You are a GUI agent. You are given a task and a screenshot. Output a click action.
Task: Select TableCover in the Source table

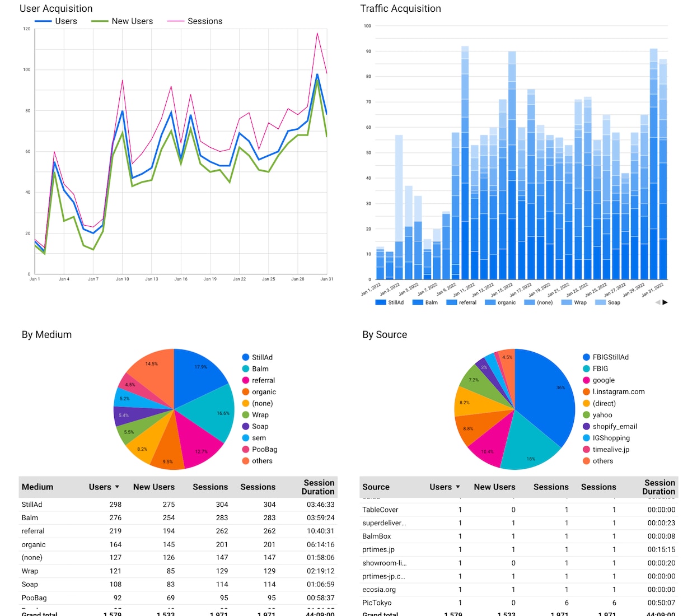(380, 510)
